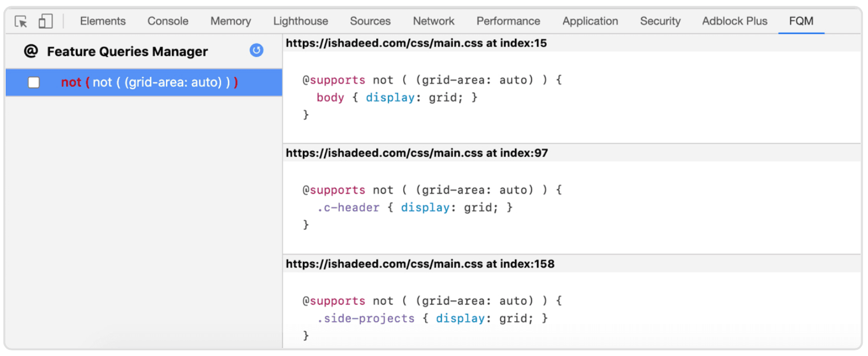The width and height of the screenshot is (868, 356).
Task: Open the Network tab
Action: (433, 21)
